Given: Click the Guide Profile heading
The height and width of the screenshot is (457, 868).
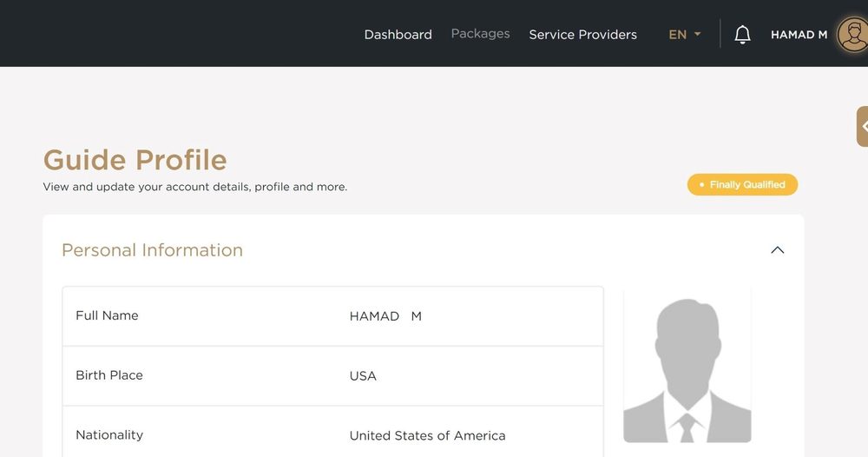Looking at the screenshot, I should [135, 160].
